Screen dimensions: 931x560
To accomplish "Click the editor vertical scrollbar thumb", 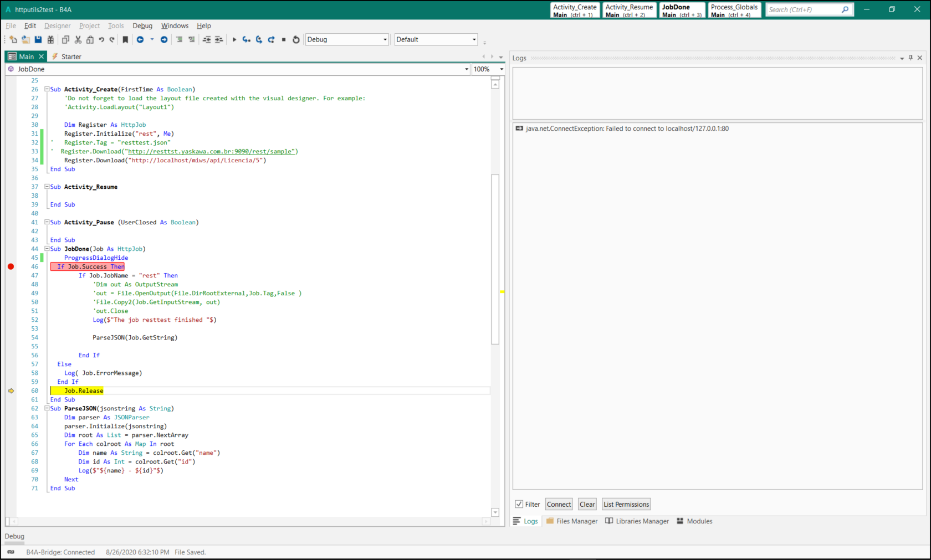I will pyautogui.click(x=495, y=259).
